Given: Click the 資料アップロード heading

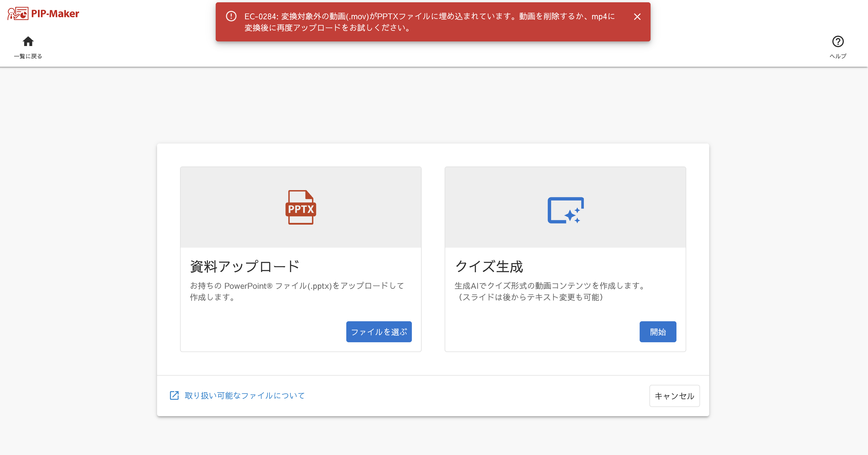Looking at the screenshot, I should [x=245, y=266].
